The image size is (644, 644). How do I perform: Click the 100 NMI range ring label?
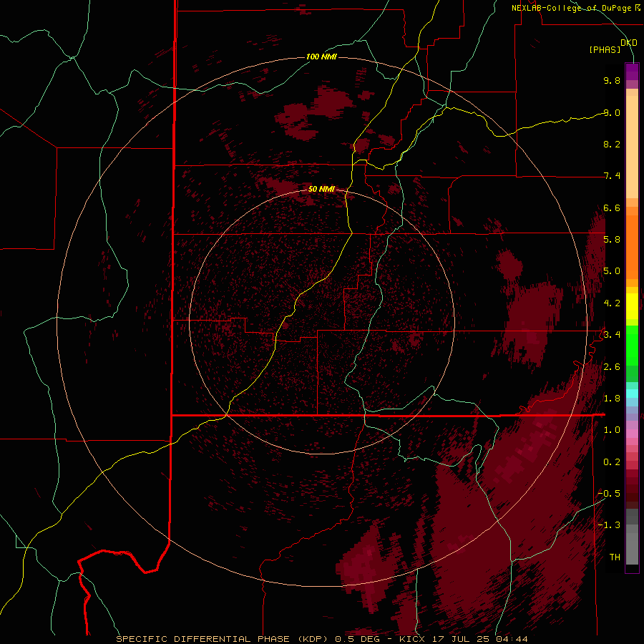point(321,57)
